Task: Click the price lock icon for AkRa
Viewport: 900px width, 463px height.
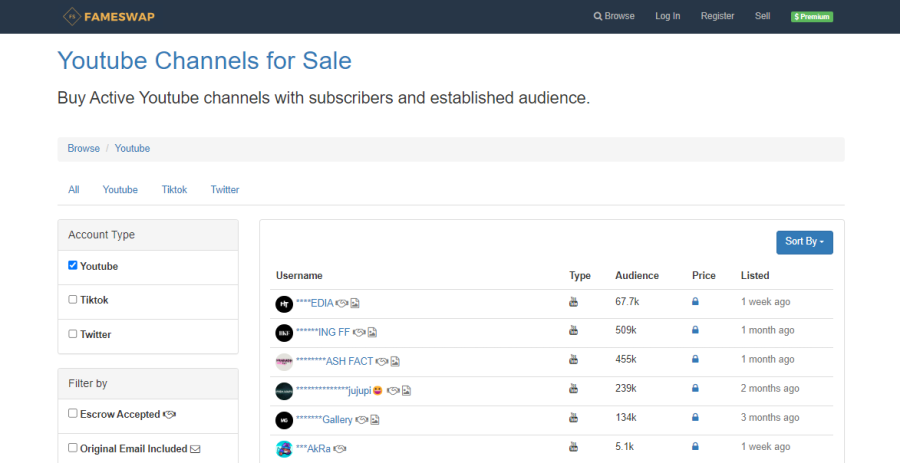Action: [x=695, y=446]
